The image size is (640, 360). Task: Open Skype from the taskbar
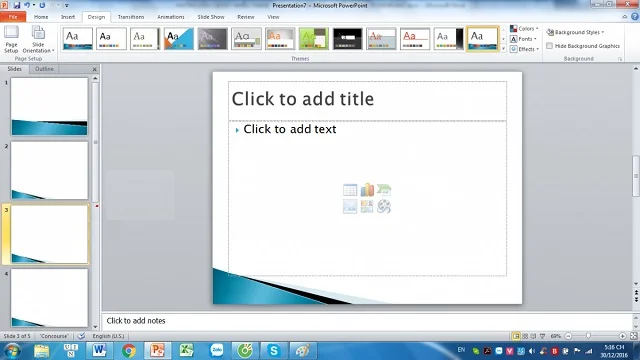[x=273, y=351]
